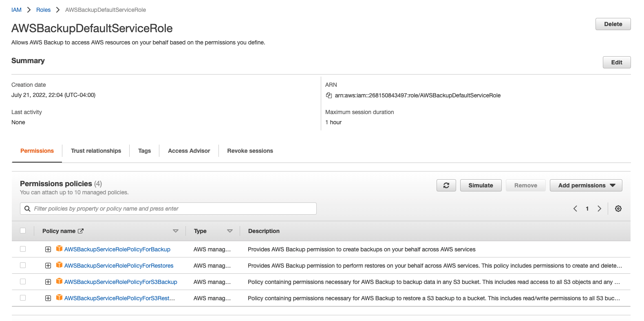The width and height of the screenshot is (644, 321).
Task: Expand the AWSBackupServiceRolePolicyForS3Backup row details
Action: pos(48,282)
